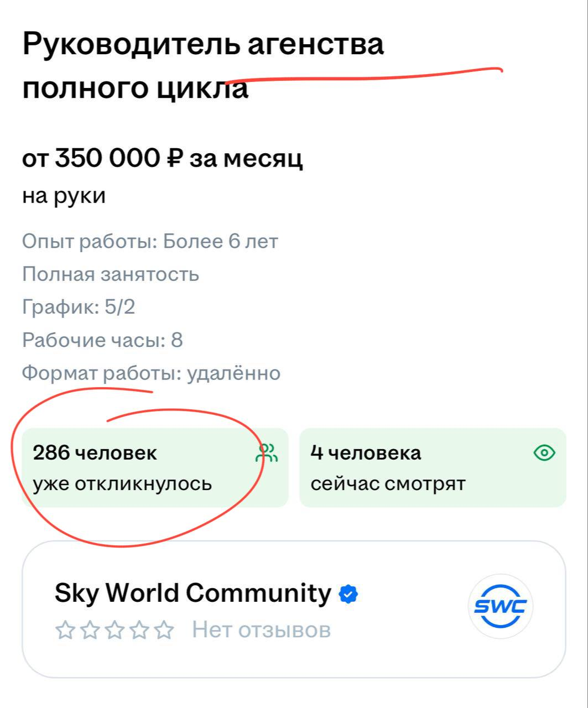Select the first rating star
This screenshot has width=588, height=708.
(65, 630)
